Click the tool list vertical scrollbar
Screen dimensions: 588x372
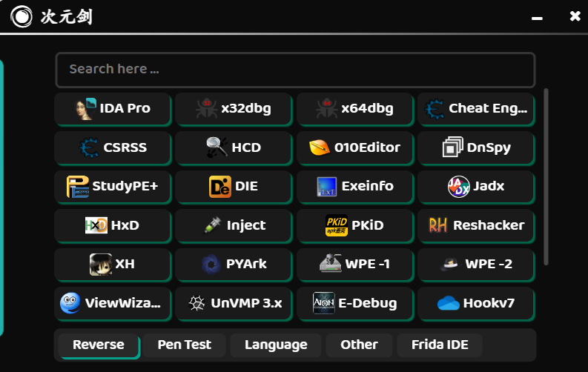pyautogui.click(x=546, y=176)
